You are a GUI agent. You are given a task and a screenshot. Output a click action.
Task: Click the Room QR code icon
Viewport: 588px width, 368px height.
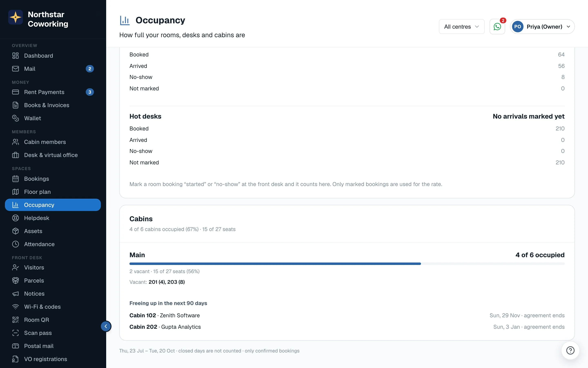(16, 320)
